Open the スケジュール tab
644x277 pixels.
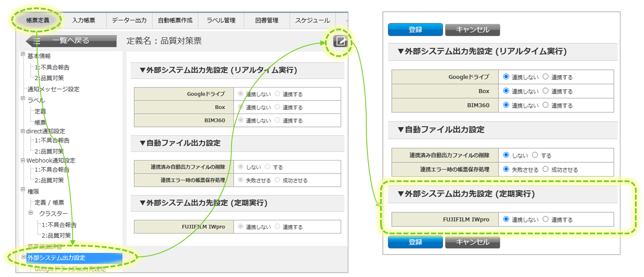[312, 20]
